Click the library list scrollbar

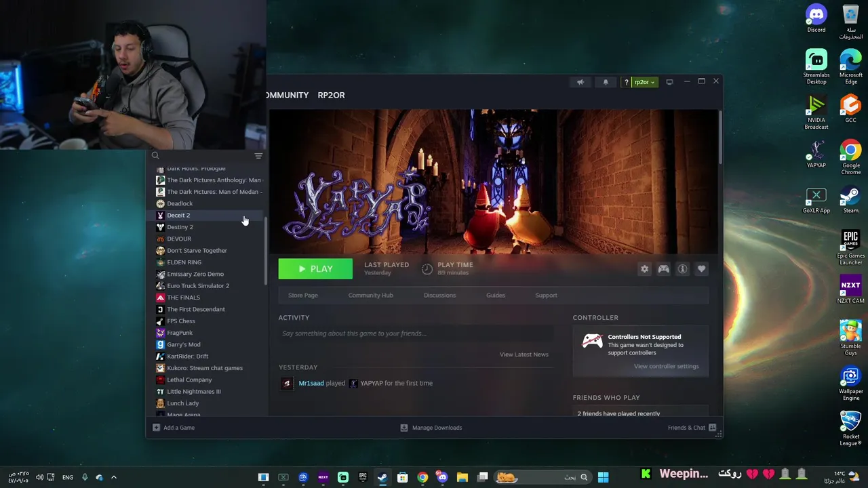[x=265, y=251]
